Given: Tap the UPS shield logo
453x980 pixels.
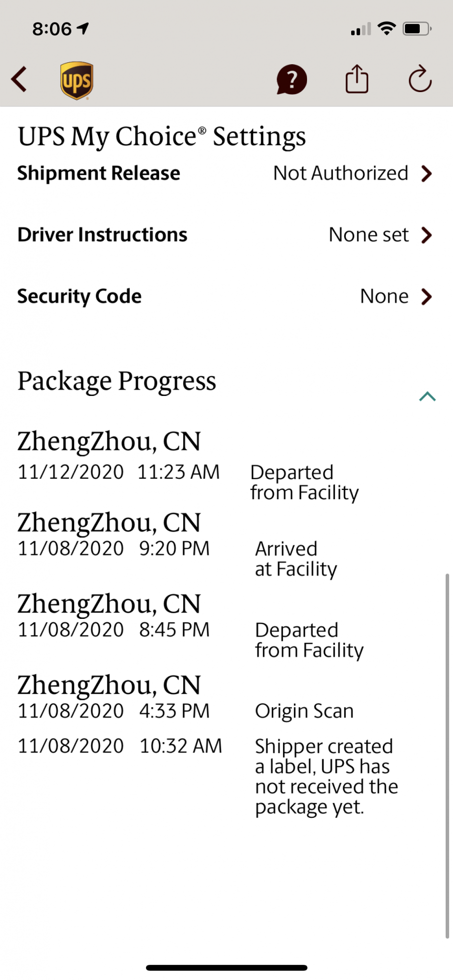Looking at the screenshot, I should pos(77,80).
